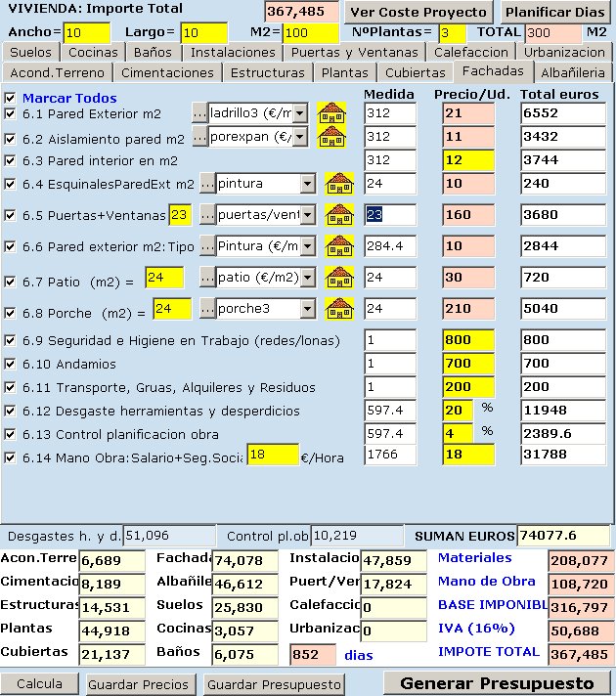This screenshot has width=616, height=696.
Task: Uncheck 6.12 Desgaste herramientas y desperdicios
Action: point(10,411)
